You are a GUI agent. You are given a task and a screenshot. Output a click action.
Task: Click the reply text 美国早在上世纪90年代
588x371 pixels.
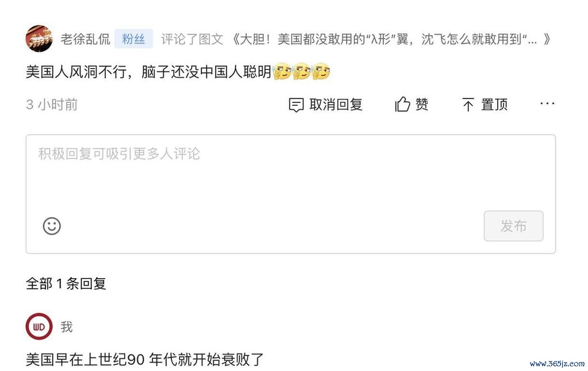point(145,359)
